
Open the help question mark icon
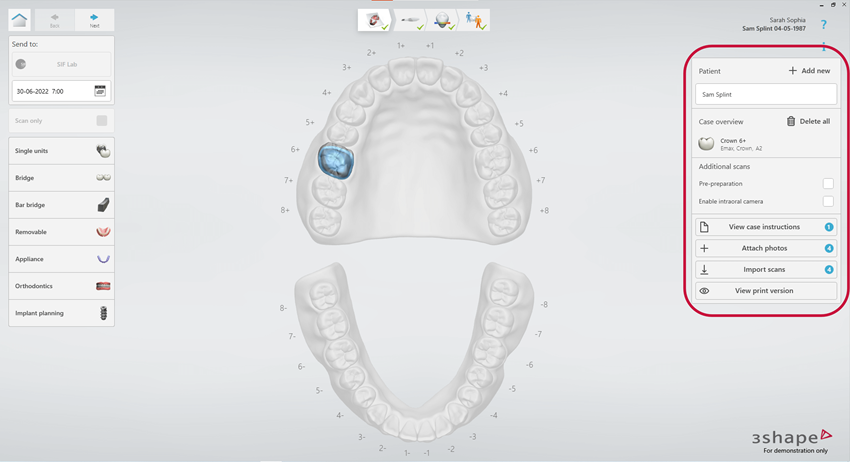824,25
